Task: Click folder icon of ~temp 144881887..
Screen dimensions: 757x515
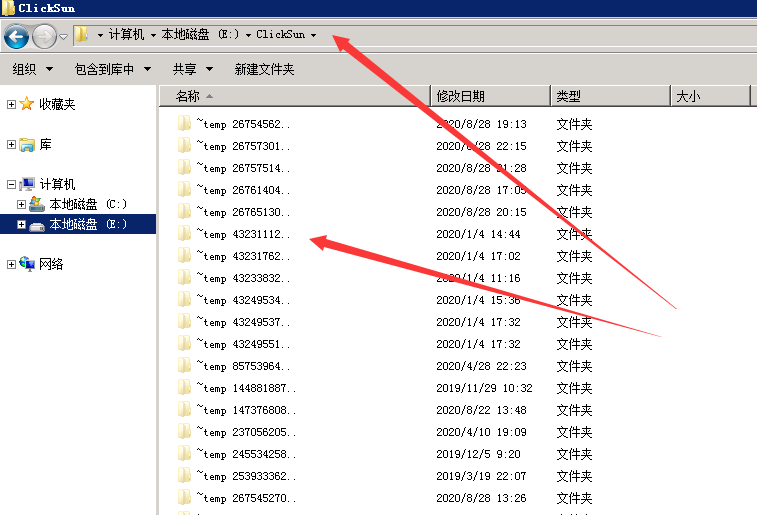Action: coord(184,388)
